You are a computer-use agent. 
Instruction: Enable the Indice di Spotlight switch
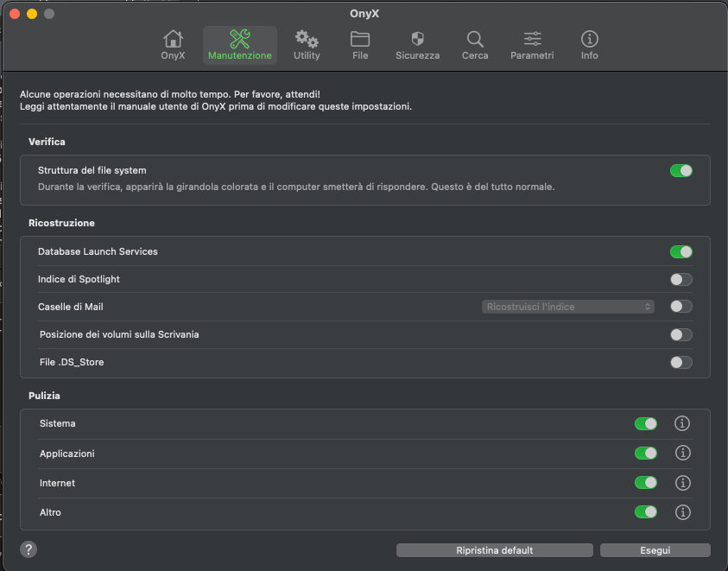(681, 279)
